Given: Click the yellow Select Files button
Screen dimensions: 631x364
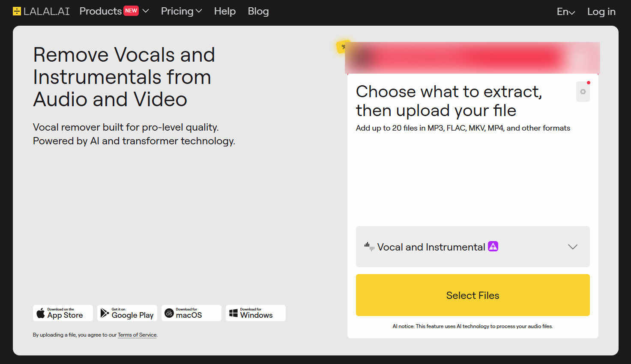Looking at the screenshot, I should click(473, 295).
